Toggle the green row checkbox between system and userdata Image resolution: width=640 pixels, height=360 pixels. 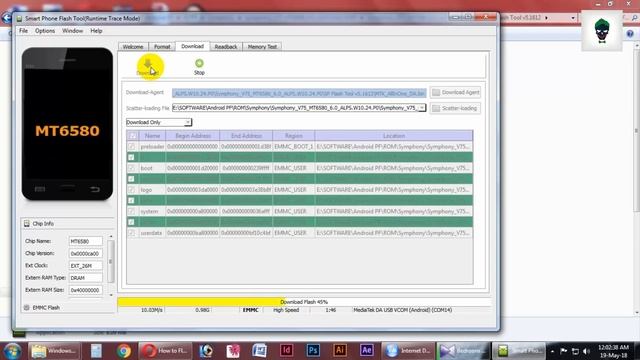coord(131,222)
